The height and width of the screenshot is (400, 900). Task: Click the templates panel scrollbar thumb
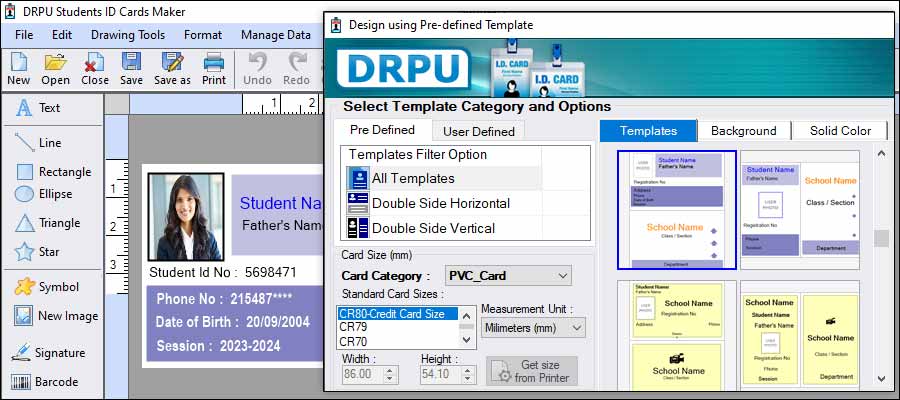[882, 238]
